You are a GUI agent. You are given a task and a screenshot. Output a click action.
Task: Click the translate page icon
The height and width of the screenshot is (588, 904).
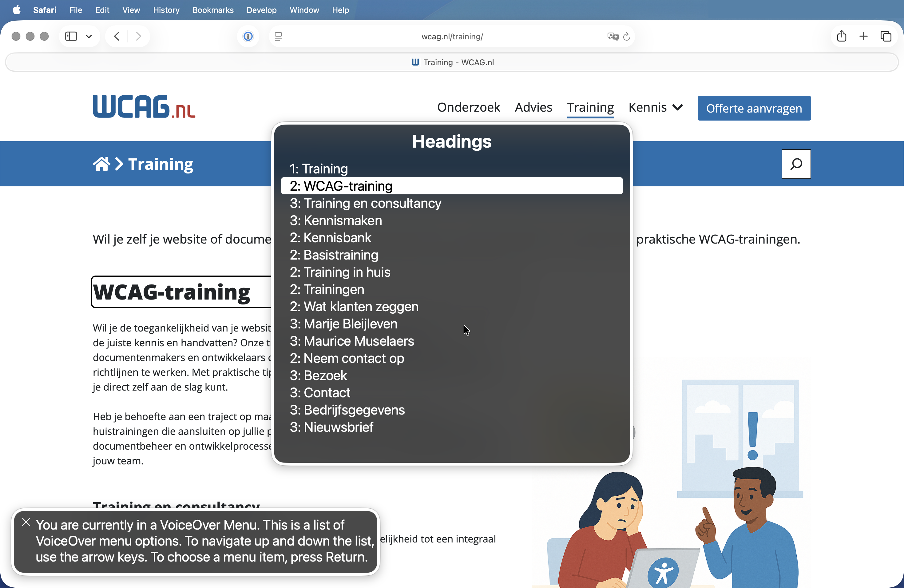click(x=613, y=37)
